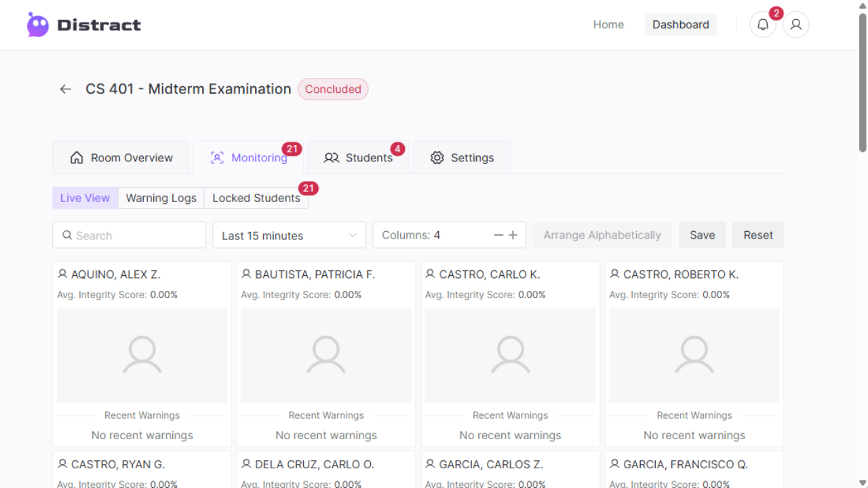Open the Students tab
Screen dimensions: 868x488
358,158
